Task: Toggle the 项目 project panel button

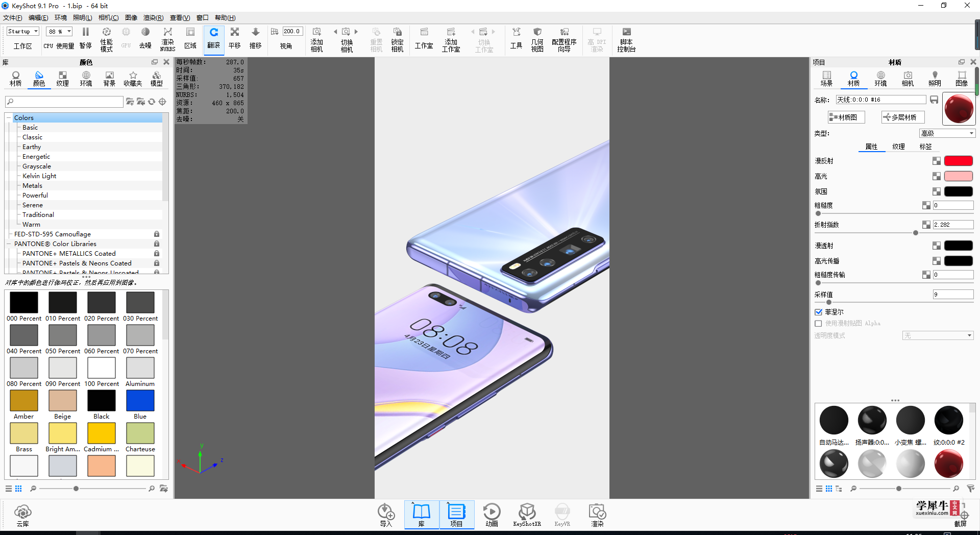Action: click(456, 515)
